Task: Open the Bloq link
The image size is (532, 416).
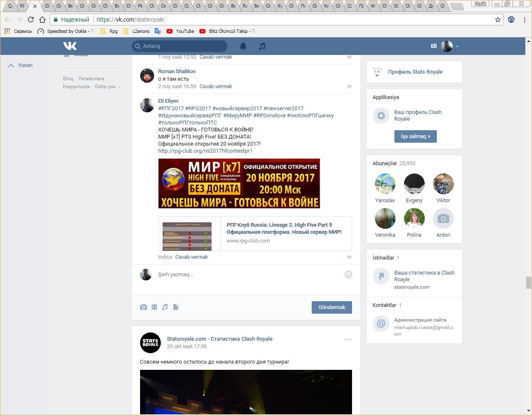Action: (68, 79)
